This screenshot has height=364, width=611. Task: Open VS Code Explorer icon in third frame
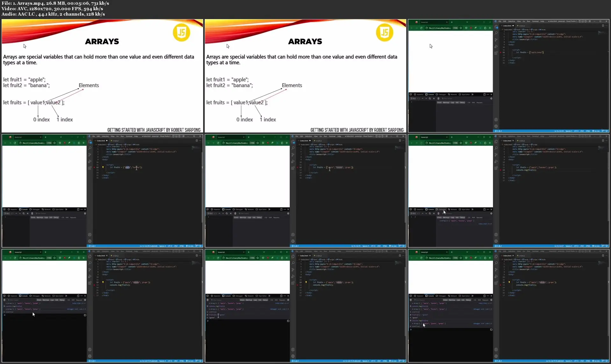coord(496,27)
